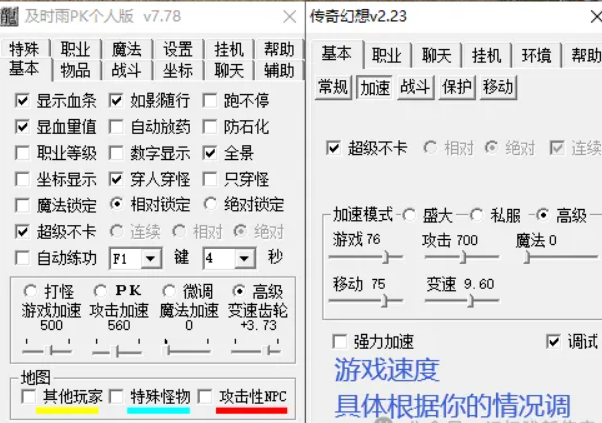Screen dimensions: 602x423
Task: Select the 微调 radio button
Action: coord(169,291)
